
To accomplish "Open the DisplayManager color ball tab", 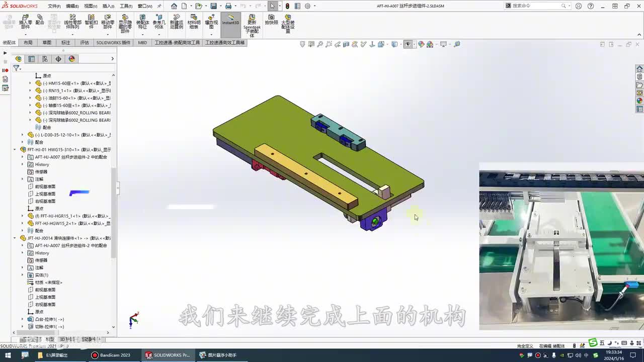I will pyautogui.click(x=72, y=59).
